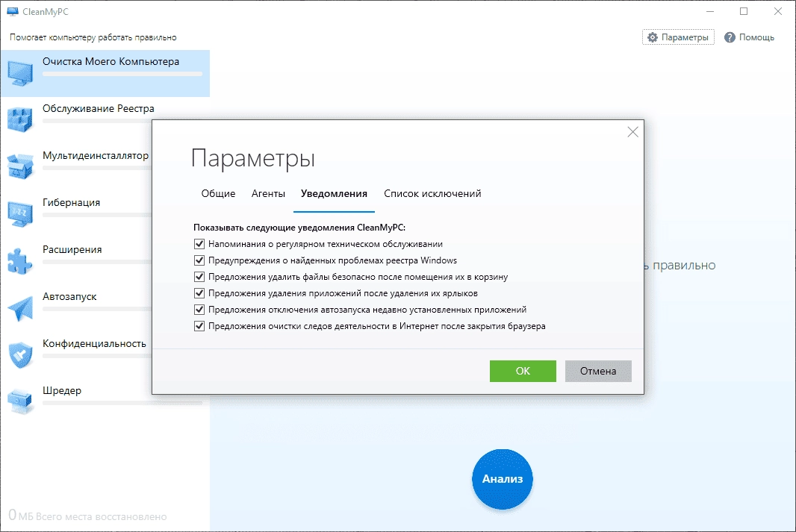The image size is (796, 532).
Task: Click the Registry Maintenance cubes icon
Action: pyautogui.click(x=20, y=120)
